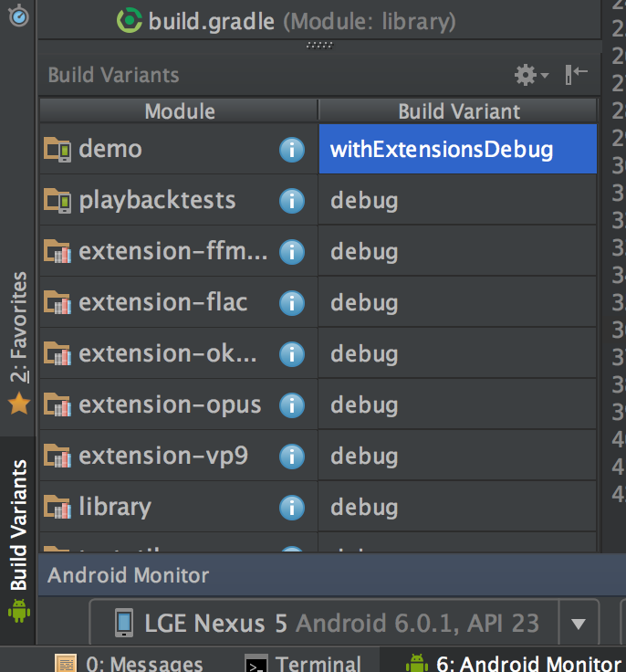Open the withExtensionsDebug variant dropdown for demo
The width and height of the screenshot is (626, 672).
pyautogui.click(x=457, y=149)
